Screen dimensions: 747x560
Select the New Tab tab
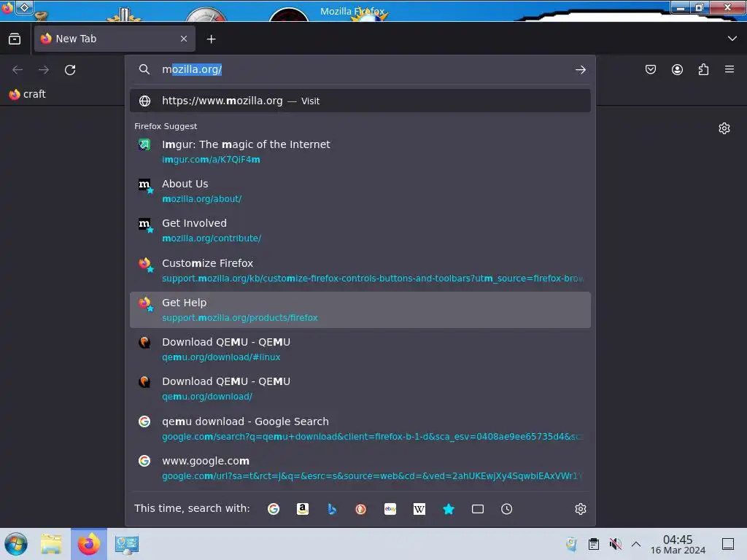[115, 39]
